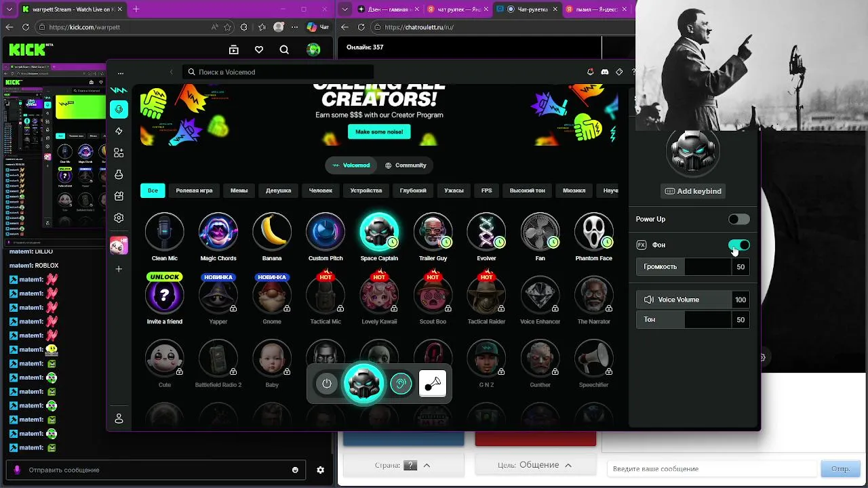Turn off the Фон background effect switch
868x488 pixels.
[x=739, y=245]
